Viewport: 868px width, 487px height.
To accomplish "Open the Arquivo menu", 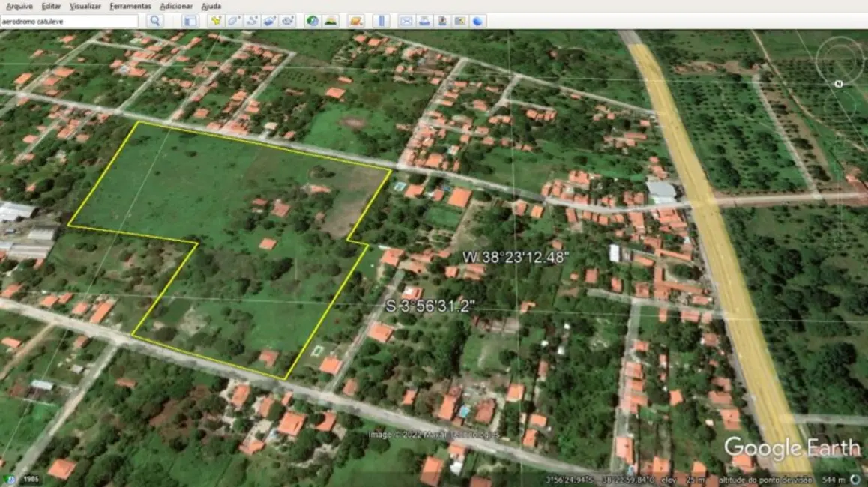I will (19, 6).
